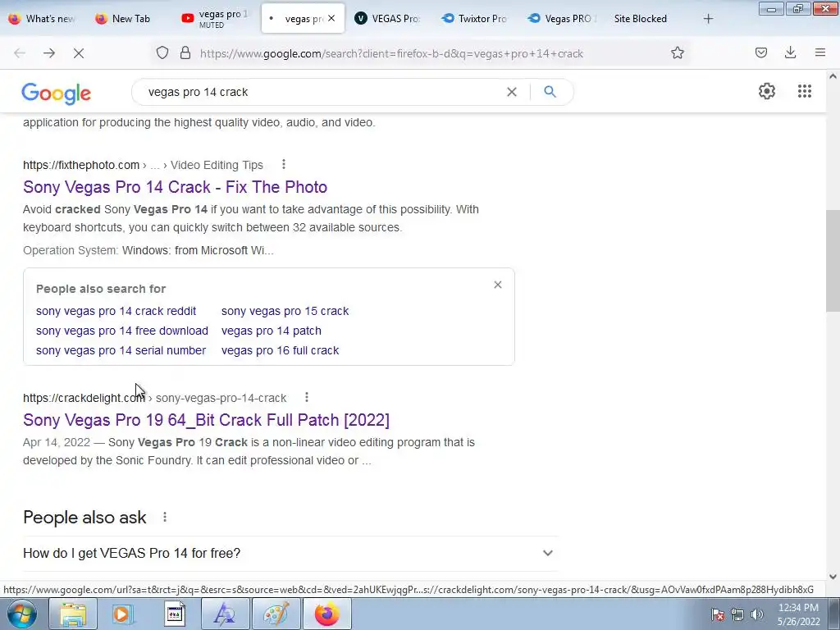Open a new tab with plus button

point(708,19)
